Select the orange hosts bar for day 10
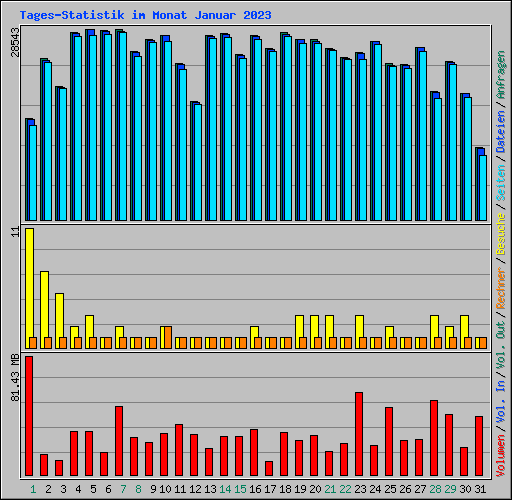 click(168, 338)
